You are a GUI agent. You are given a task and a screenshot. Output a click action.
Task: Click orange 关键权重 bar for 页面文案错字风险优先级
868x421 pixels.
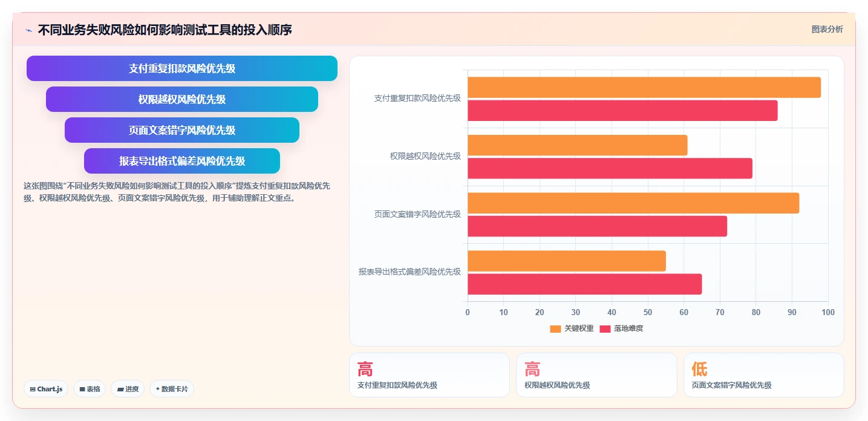(633, 203)
